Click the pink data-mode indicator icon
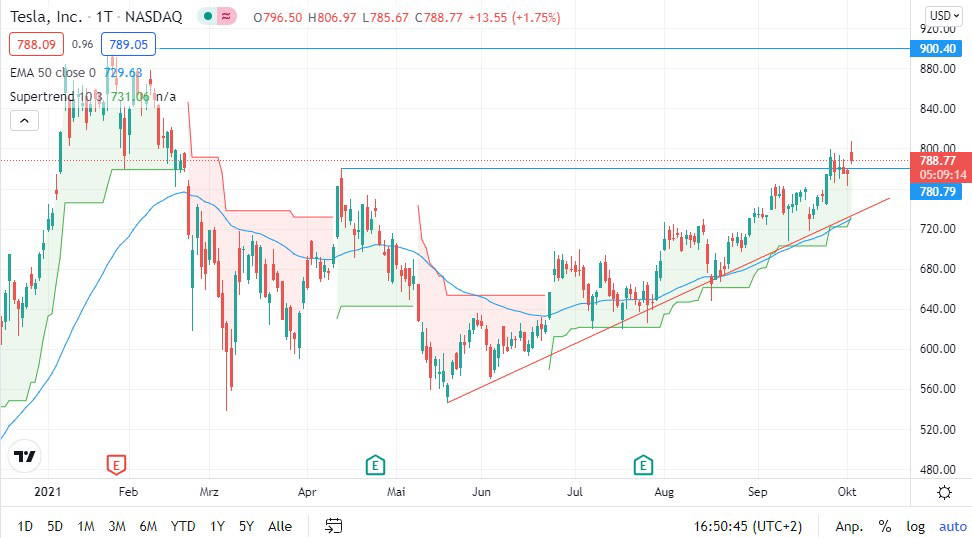972x538 pixels. point(226,17)
